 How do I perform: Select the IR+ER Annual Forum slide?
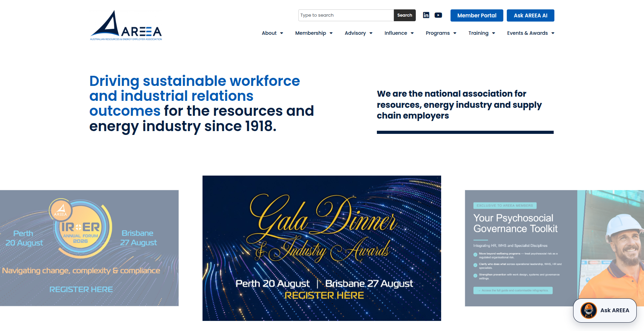pos(89,248)
